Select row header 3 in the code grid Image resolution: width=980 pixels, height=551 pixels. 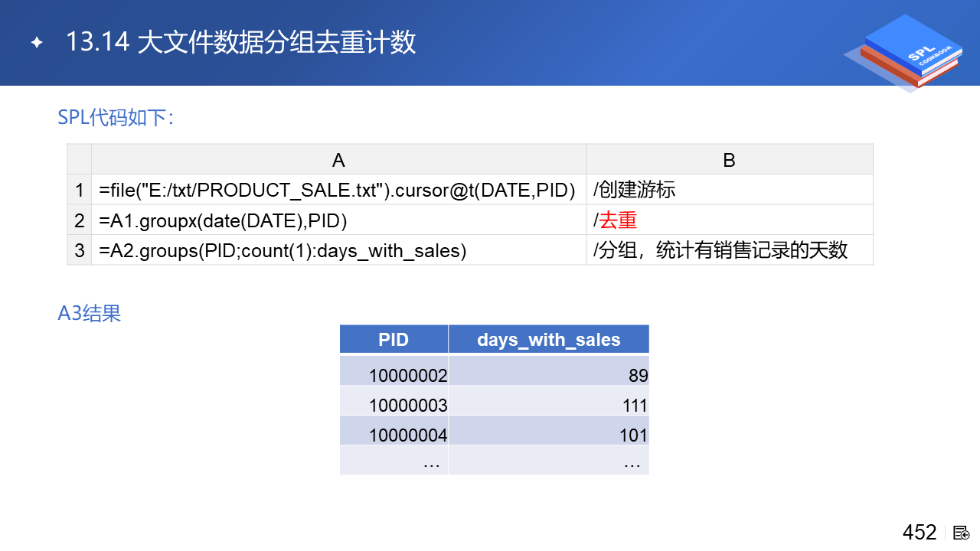point(80,250)
